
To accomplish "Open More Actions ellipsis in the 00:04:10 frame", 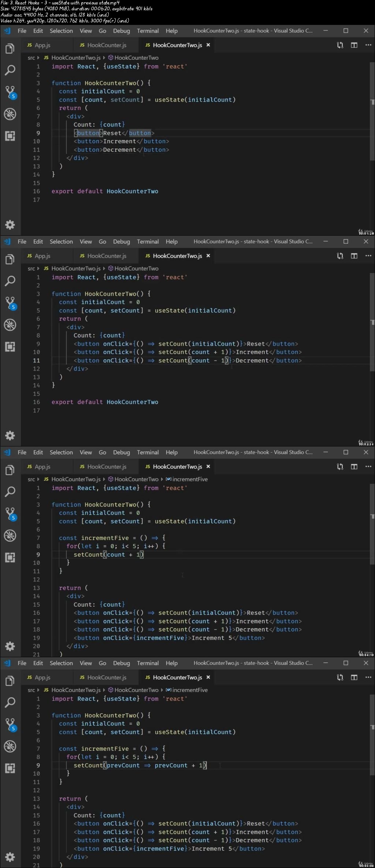I will (368, 467).
